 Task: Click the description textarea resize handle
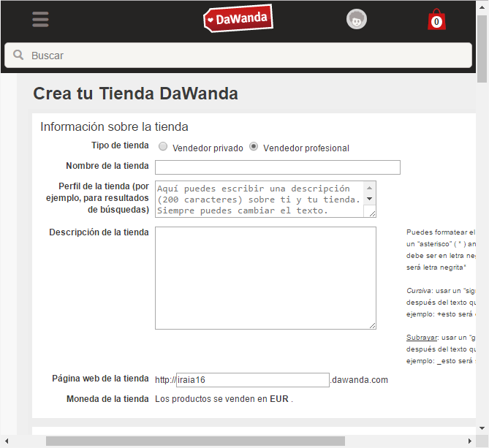tap(372, 325)
